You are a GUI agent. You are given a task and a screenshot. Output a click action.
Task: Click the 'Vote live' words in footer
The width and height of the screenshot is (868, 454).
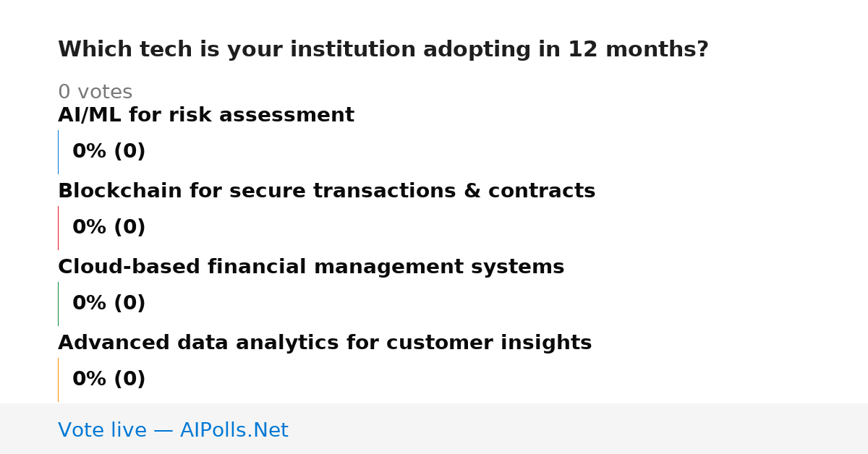[102, 431]
